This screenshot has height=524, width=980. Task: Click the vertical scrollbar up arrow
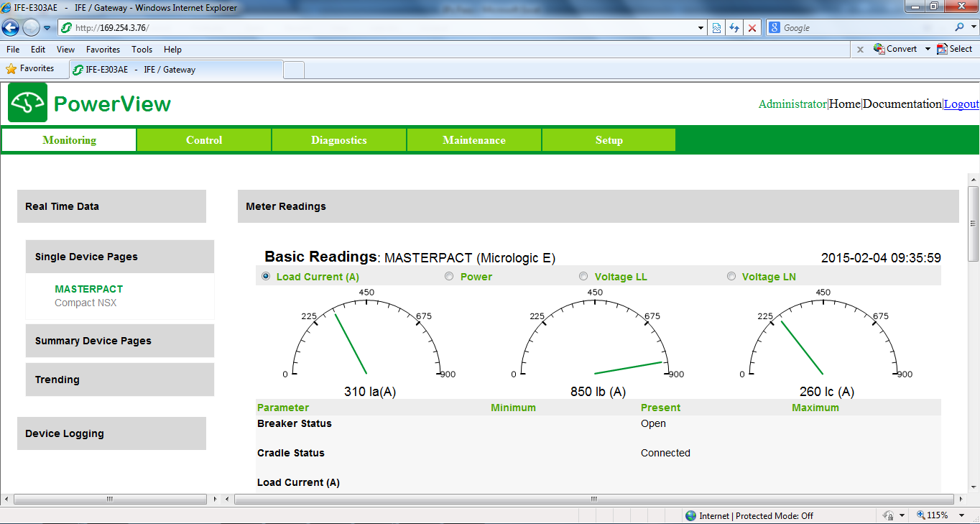[974, 180]
